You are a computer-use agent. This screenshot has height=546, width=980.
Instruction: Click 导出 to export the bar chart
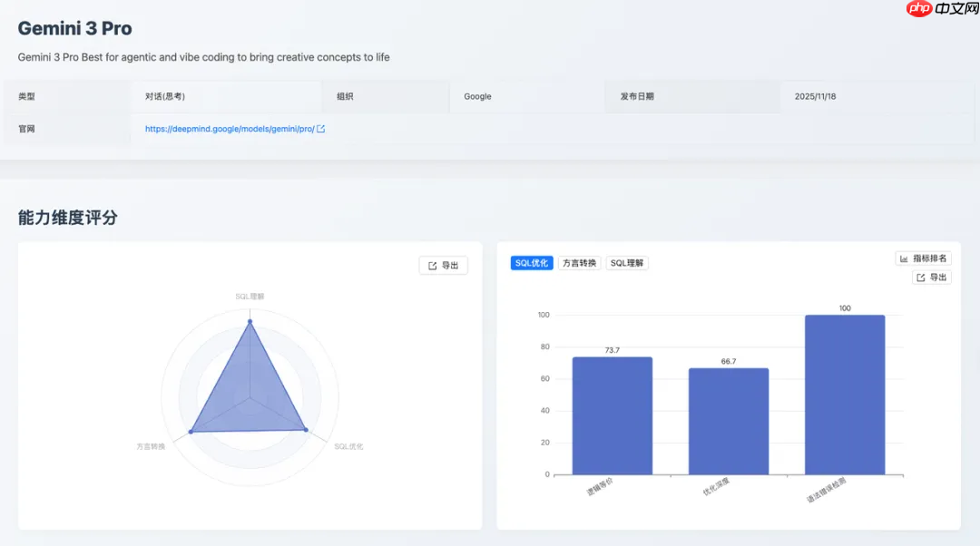tap(930, 278)
